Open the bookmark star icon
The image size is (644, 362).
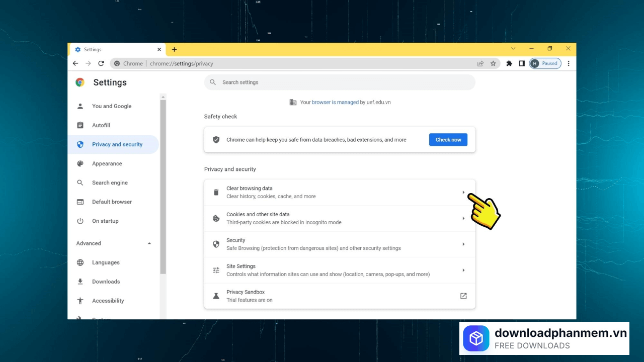[493, 63]
